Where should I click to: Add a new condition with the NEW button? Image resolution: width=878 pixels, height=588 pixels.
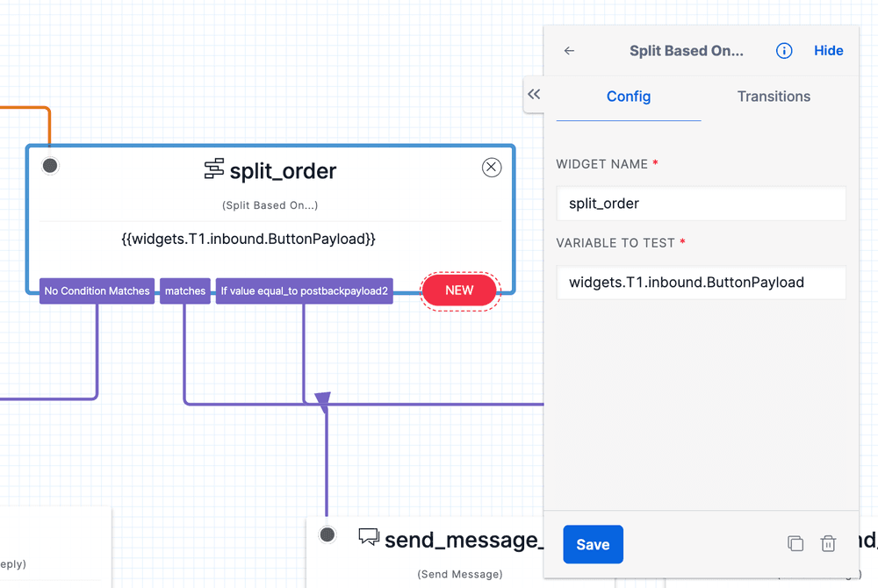click(x=460, y=290)
